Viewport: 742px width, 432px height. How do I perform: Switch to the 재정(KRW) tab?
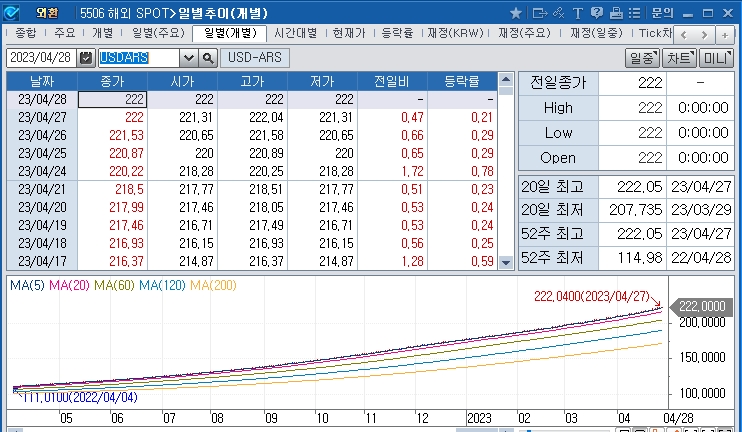coord(455,33)
